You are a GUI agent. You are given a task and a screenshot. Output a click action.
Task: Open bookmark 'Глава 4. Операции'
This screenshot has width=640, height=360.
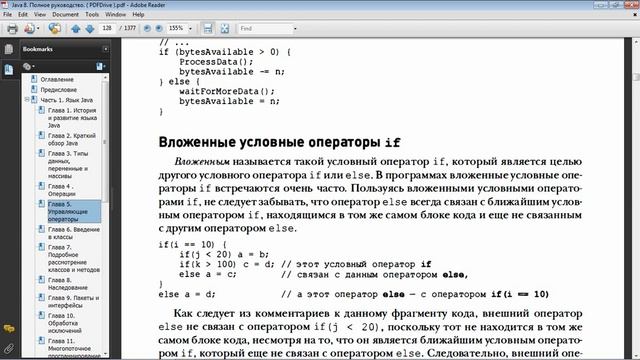click(x=61, y=190)
